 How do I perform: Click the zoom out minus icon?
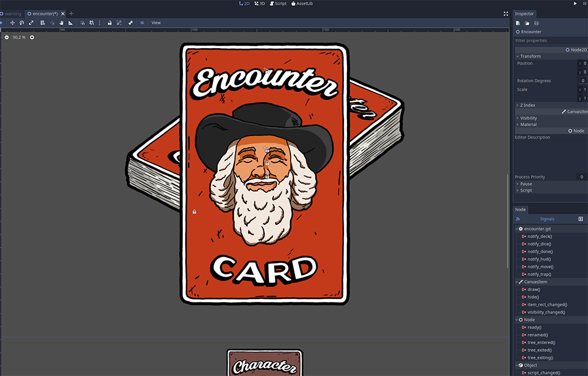tap(6, 37)
